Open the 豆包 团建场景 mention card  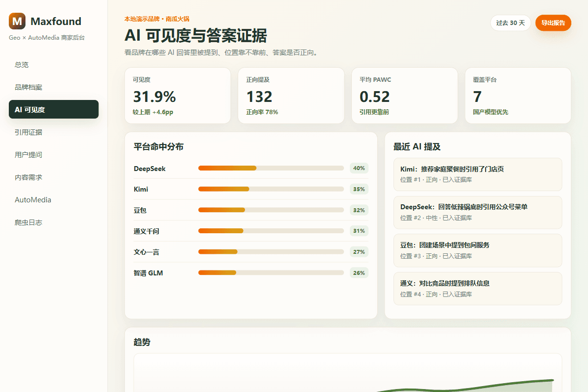478,250
